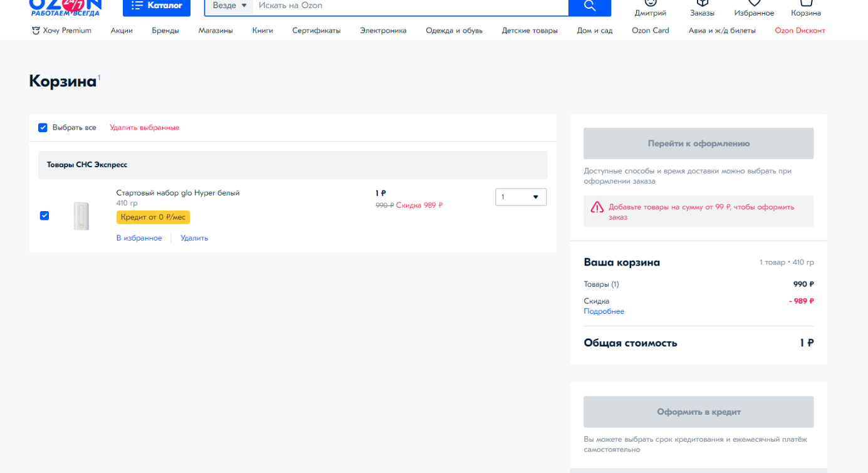Viewport: 868px width, 473px height.
Task: Click the magnifier search button
Action: click(590, 6)
